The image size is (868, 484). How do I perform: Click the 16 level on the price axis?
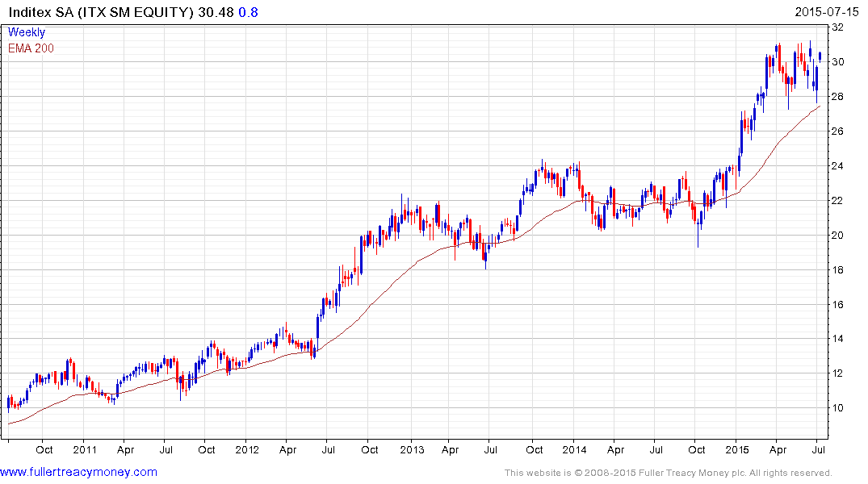(838, 305)
